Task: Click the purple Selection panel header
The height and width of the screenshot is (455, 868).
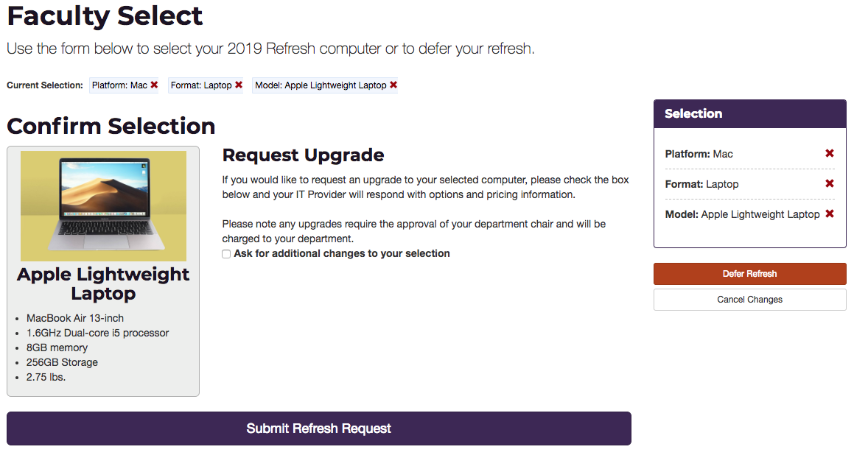Action: tap(749, 114)
